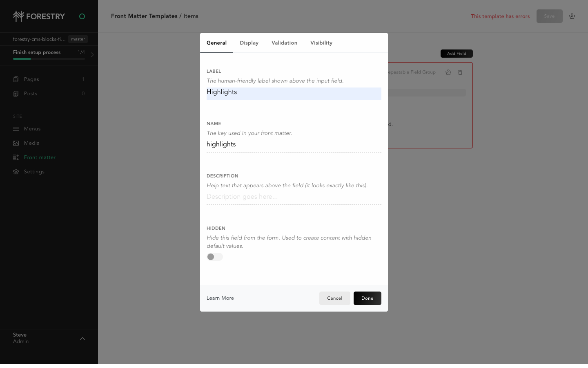Expand the Steve Admin user menu
The width and height of the screenshot is (588, 368).
(x=82, y=339)
